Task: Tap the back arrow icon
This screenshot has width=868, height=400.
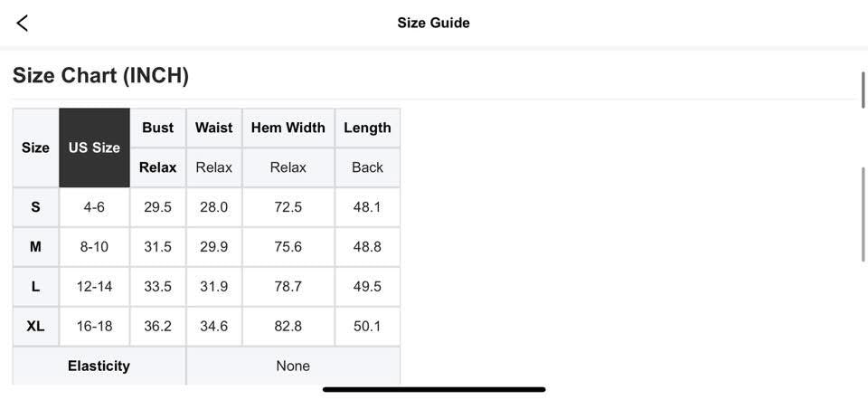Action: click(23, 23)
